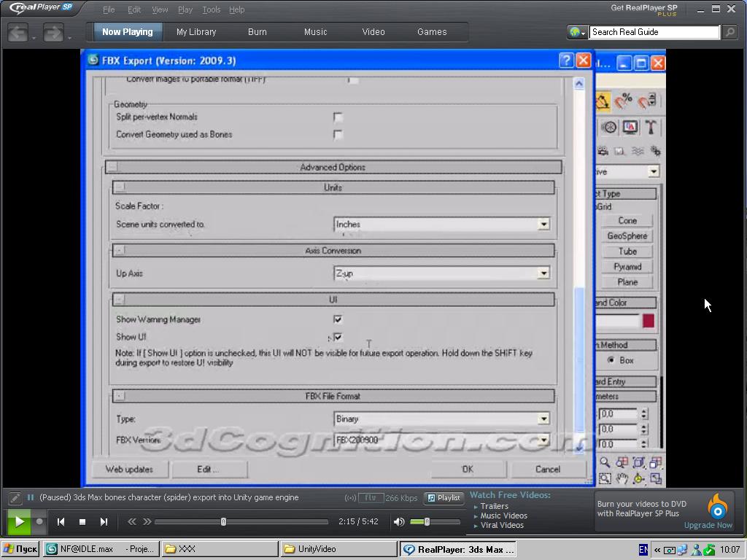The height and width of the screenshot is (560, 747).
Task: Click the 3ds Max percent snap toggle icon
Action: pos(623,101)
